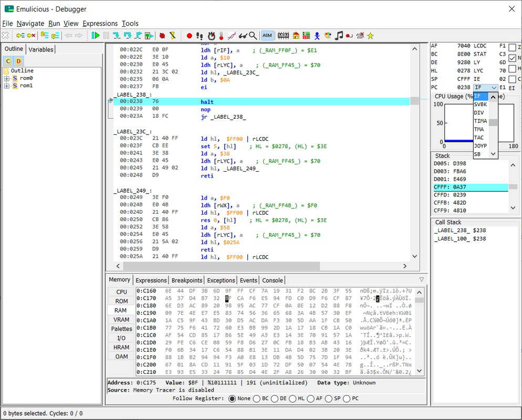Select the OAM memory region
Image resolution: width=522 pixels, height=420 pixels.
(121, 357)
